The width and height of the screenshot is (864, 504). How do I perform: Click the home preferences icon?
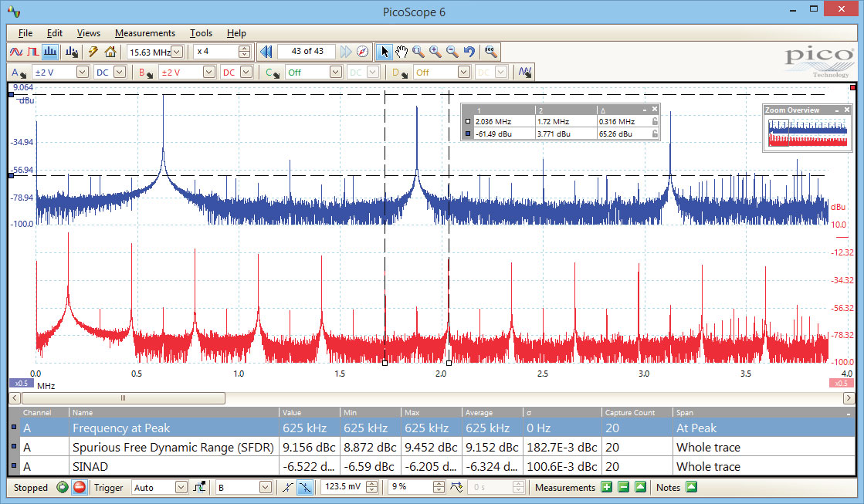(110, 52)
